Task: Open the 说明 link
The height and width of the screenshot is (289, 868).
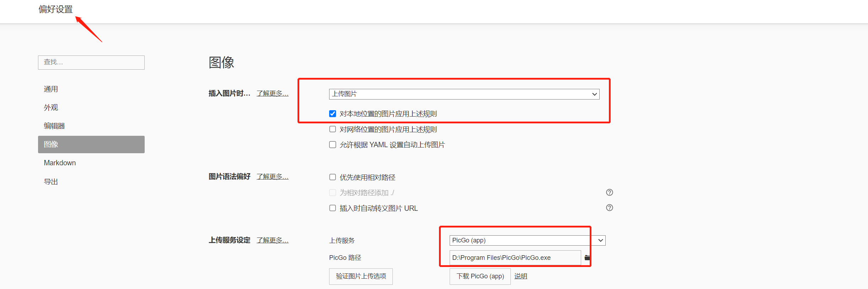Action: pos(520,276)
